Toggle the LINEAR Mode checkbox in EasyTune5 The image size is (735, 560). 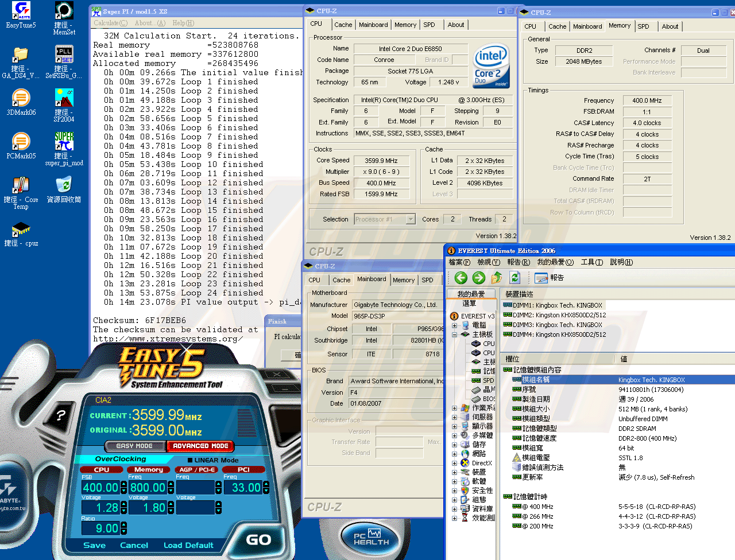tap(190, 460)
